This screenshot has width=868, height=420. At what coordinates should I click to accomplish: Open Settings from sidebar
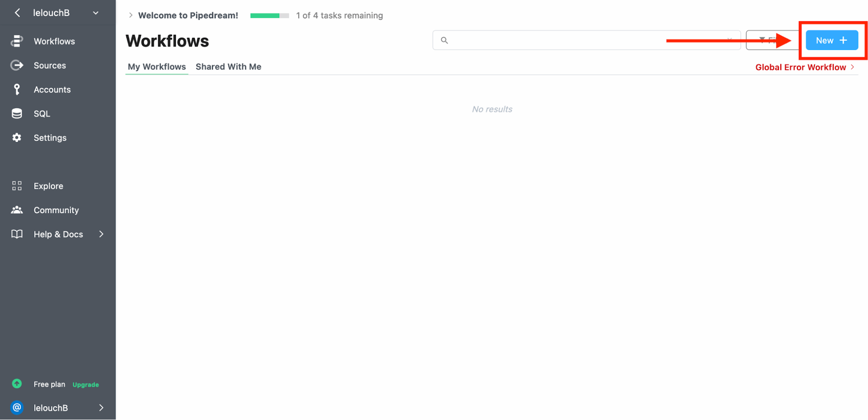(x=50, y=138)
